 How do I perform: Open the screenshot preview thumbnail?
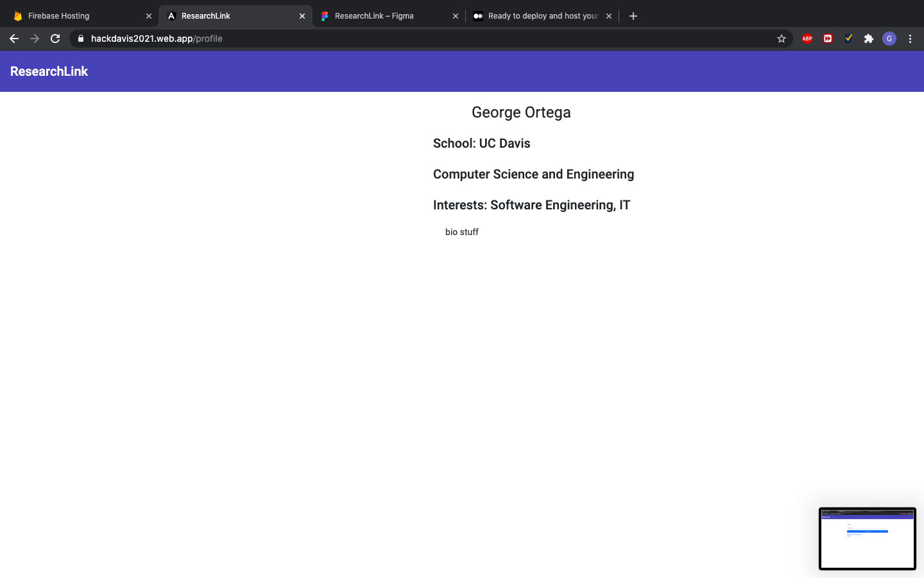point(868,539)
